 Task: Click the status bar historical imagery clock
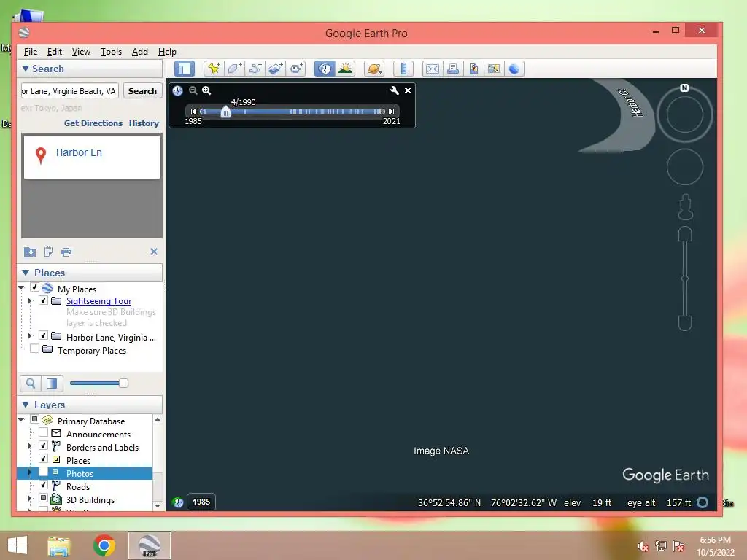point(178,502)
